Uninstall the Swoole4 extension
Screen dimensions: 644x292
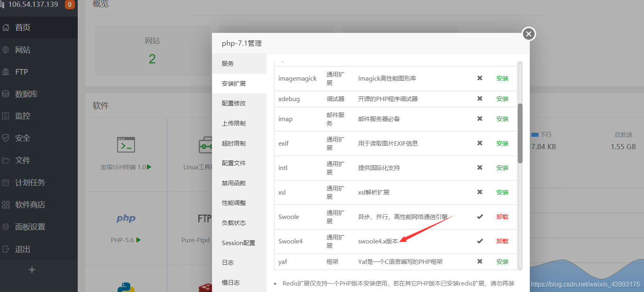(502, 241)
